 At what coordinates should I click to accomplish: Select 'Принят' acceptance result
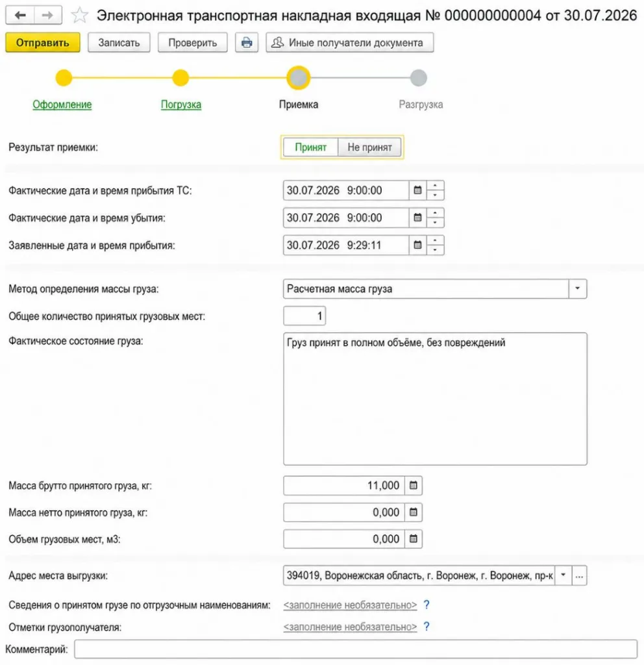[311, 147]
